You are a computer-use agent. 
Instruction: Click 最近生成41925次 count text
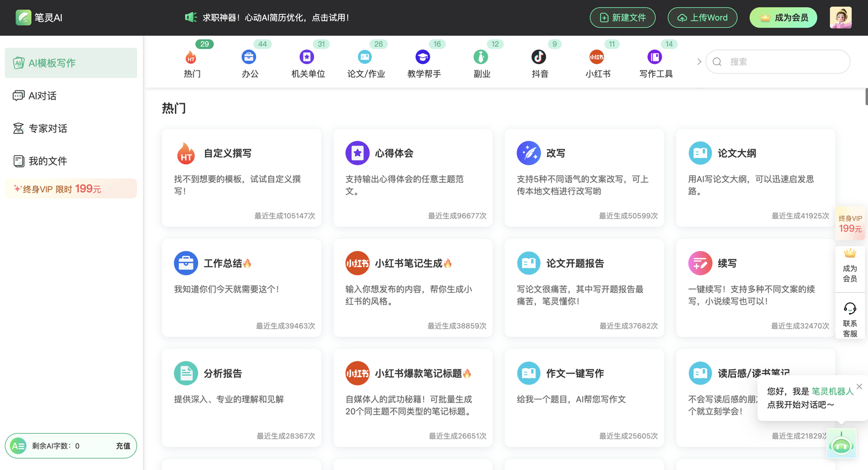point(800,215)
